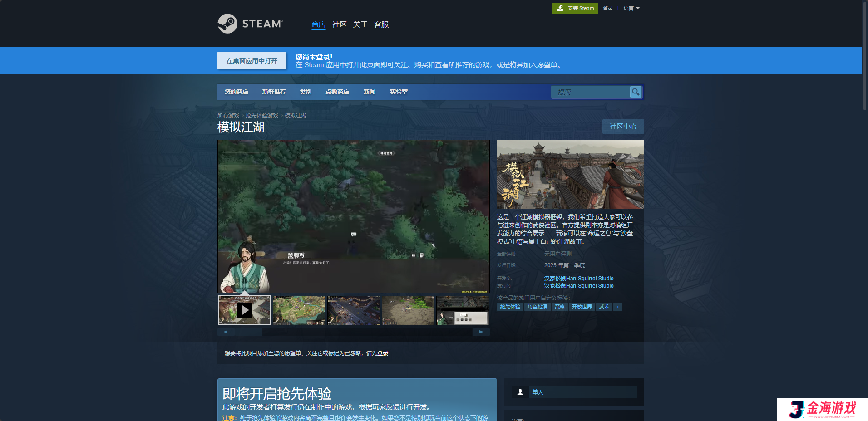Click the 金海游戏 logo banner
This screenshot has width=868, height=421.
coord(823,410)
